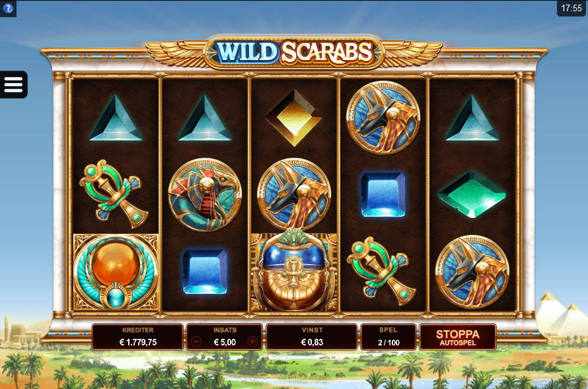Decrease the bet with the minus button
588x389 pixels.
pos(196,341)
